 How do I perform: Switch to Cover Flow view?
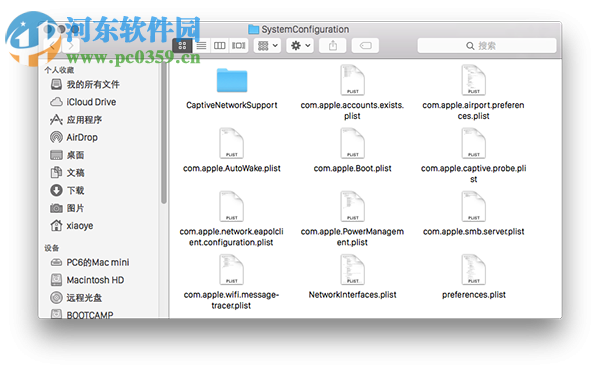(x=238, y=46)
